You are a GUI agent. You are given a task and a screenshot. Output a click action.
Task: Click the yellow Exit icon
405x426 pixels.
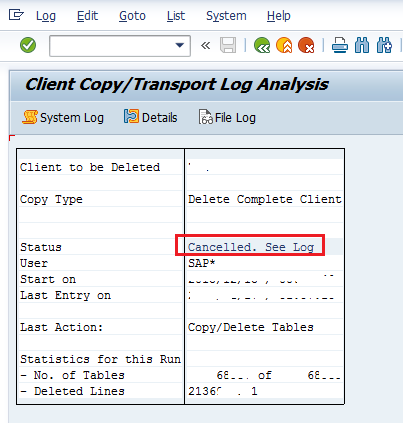click(x=284, y=45)
